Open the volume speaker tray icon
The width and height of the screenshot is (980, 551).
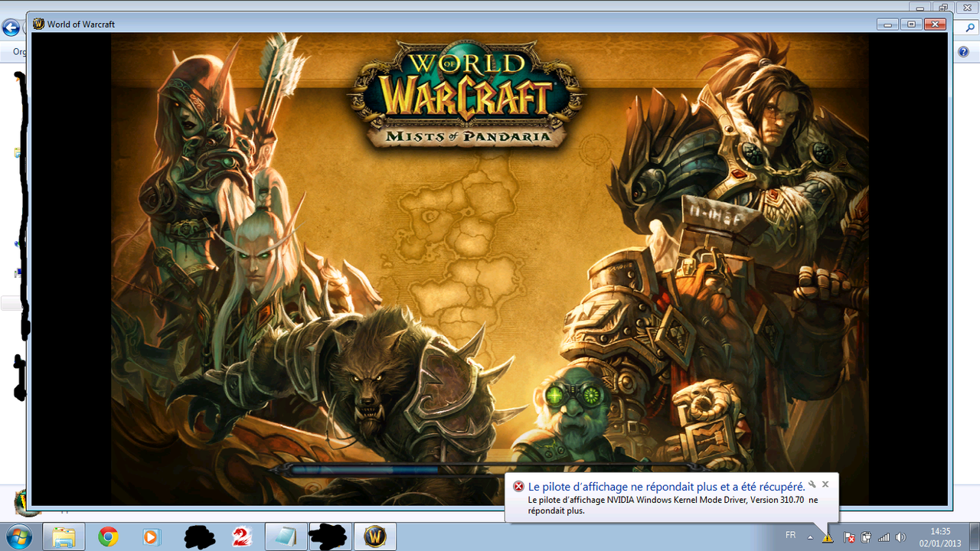click(900, 538)
